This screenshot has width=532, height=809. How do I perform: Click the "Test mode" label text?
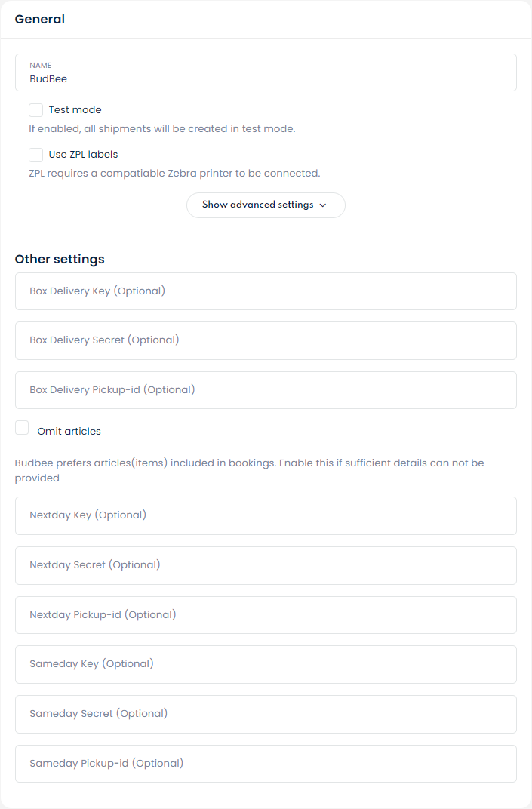point(75,110)
